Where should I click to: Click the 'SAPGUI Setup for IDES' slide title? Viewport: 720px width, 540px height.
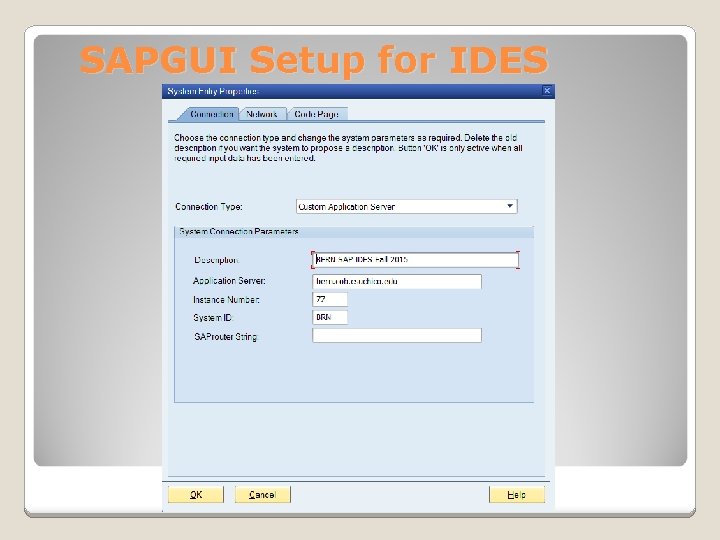314,59
